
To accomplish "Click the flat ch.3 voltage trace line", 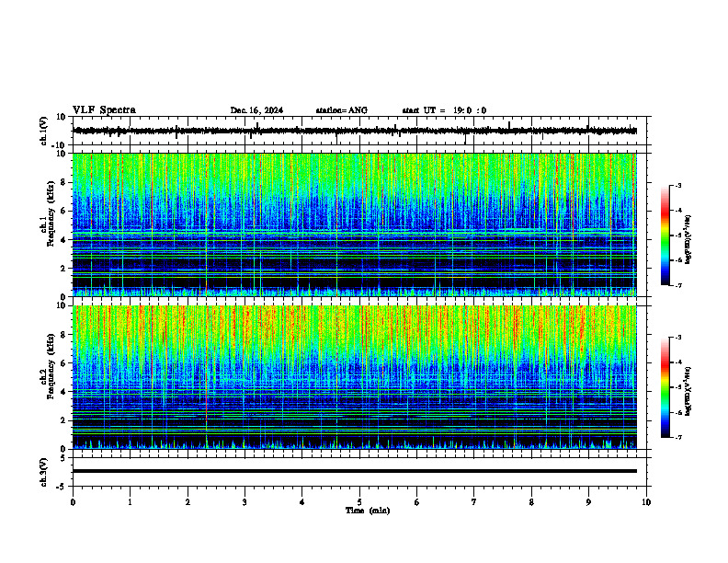I will (355, 471).
